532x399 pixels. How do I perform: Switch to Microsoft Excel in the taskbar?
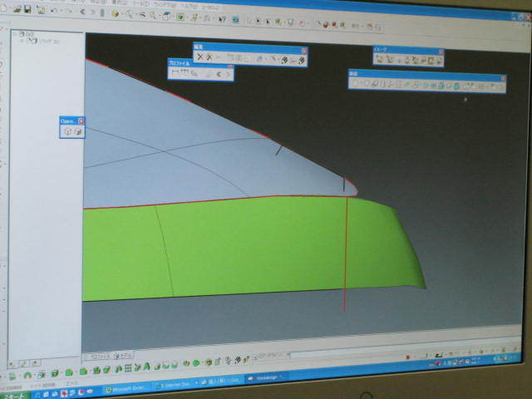126,389
